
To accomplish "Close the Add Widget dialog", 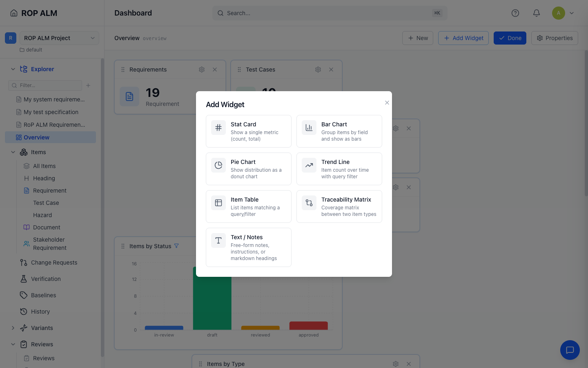I will (387, 103).
